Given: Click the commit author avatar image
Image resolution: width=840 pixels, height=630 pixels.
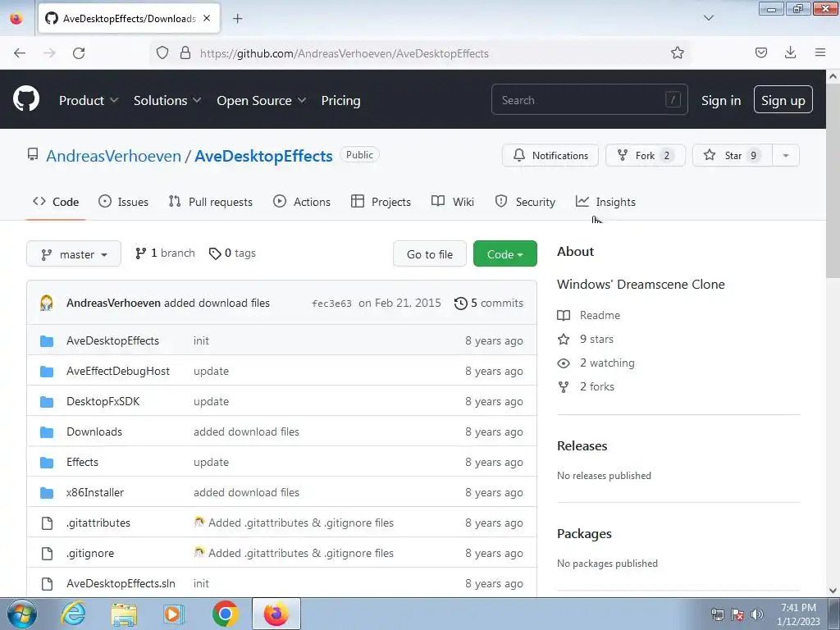Looking at the screenshot, I should click(x=47, y=303).
